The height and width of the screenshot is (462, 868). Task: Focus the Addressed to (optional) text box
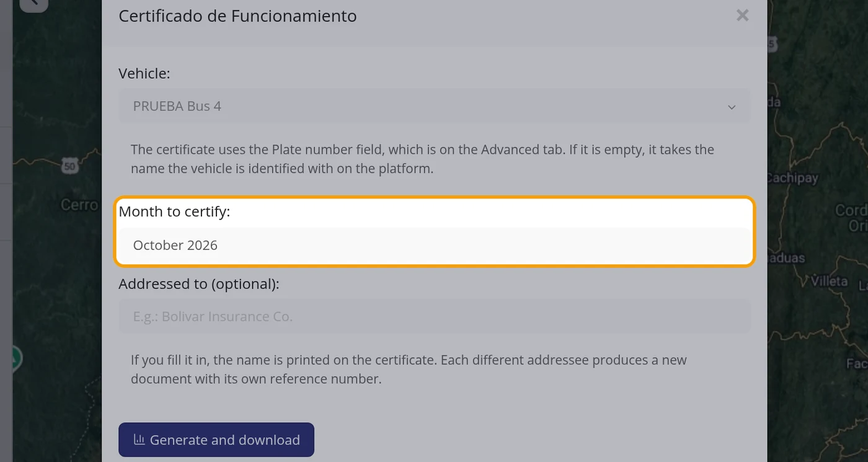pos(434,316)
